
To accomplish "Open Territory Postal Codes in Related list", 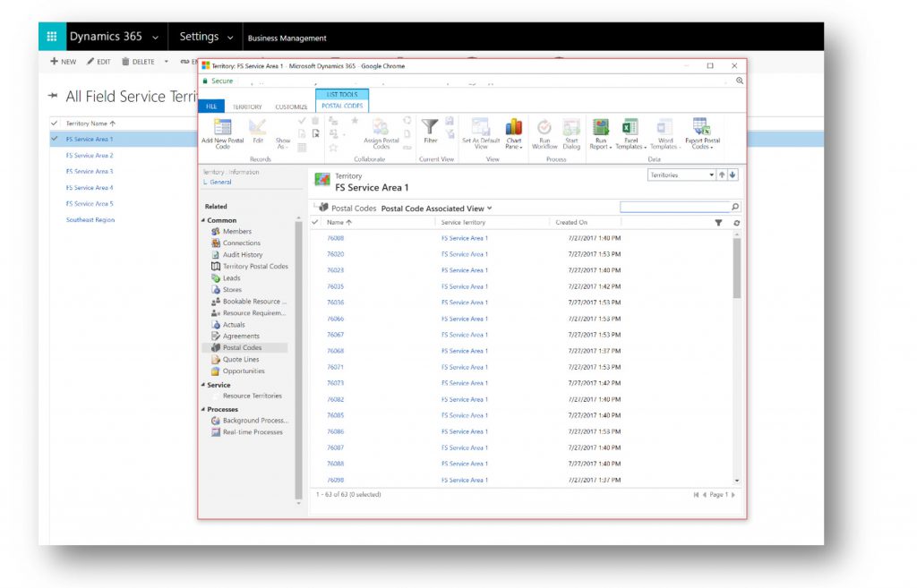I will 255,267.
